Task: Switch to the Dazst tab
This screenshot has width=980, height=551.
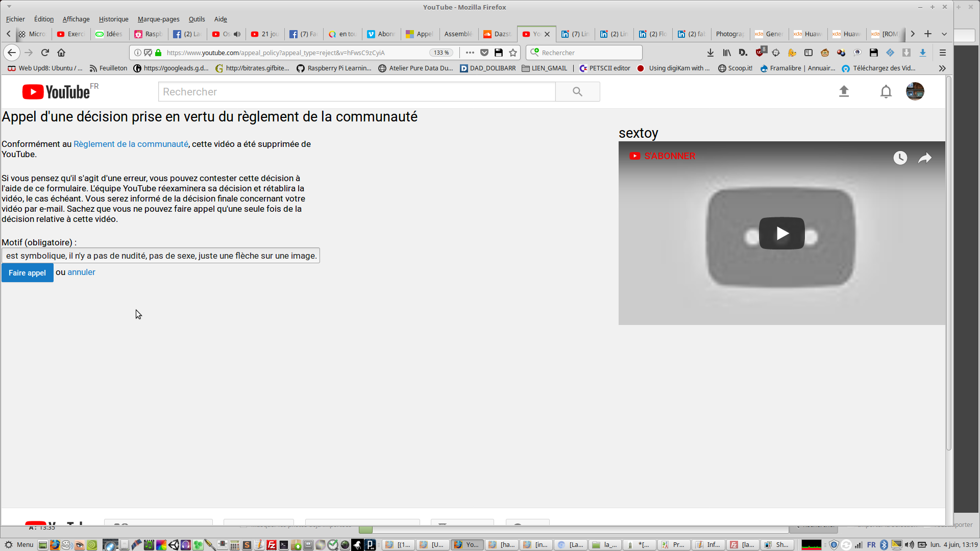Action: pos(498,34)
